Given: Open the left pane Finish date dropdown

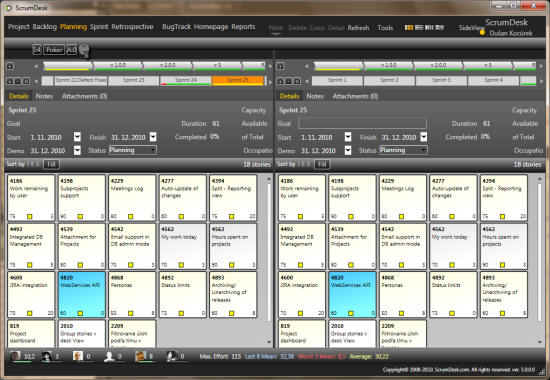Looking at the screenshot, I should pyautogui.click(x=153, y=137).
